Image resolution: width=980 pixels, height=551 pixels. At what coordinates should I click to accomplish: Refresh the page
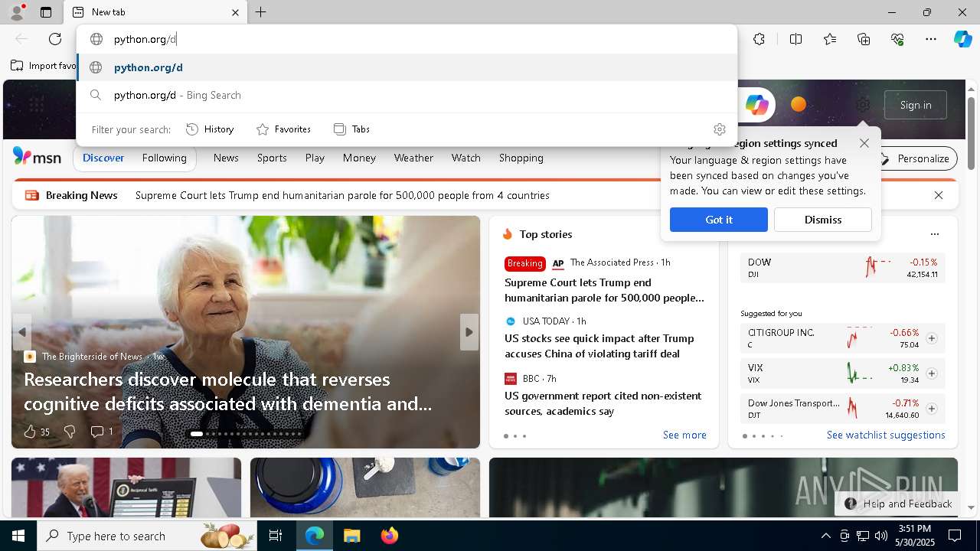[55, 39]
